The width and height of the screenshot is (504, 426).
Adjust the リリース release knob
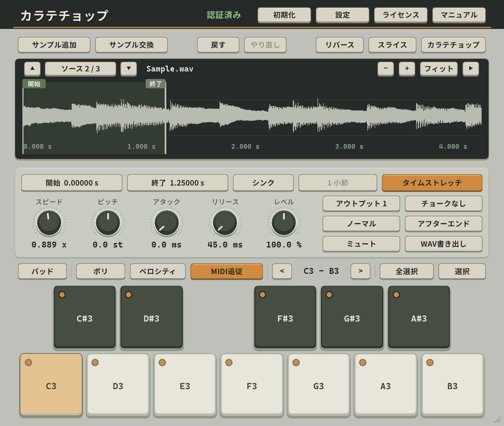(x=225, y=223)
